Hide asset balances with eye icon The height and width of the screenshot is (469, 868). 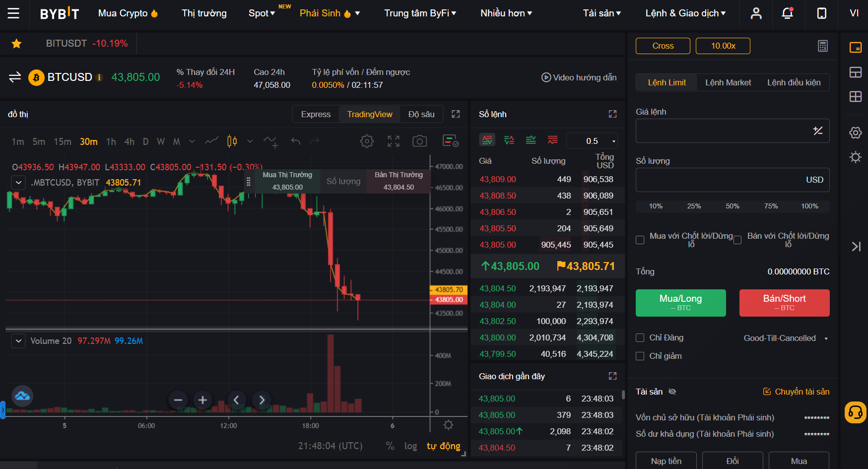click(672, 392)
